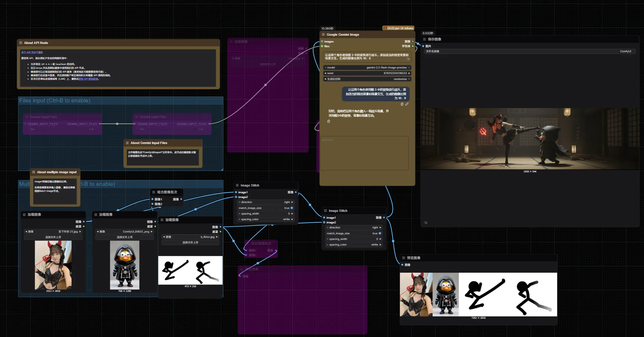Open the image dropdown showing b_fkhcr.jpg
The height and width of the screenshot is (337, 644).
190,237
